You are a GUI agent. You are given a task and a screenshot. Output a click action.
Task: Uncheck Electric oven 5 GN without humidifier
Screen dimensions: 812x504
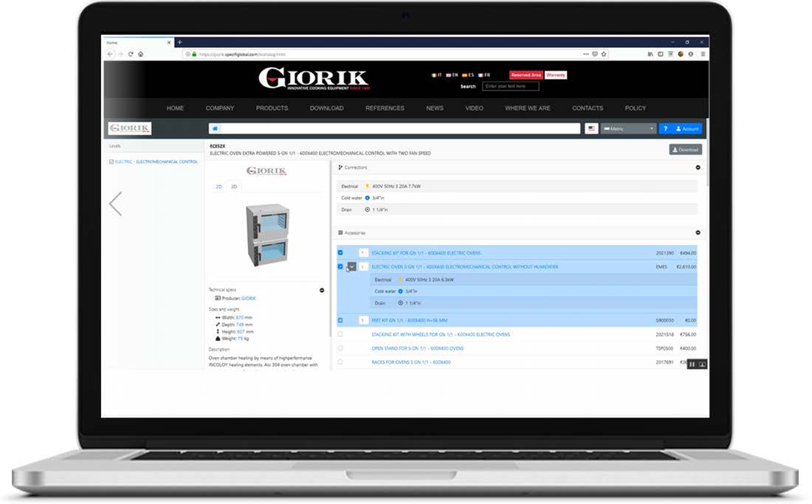click(340, 266)
